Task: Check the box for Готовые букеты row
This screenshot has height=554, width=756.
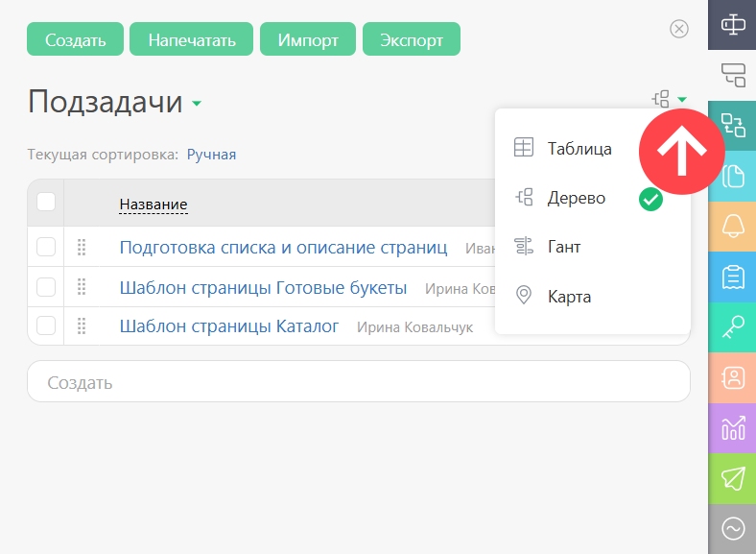Action: 46,287
